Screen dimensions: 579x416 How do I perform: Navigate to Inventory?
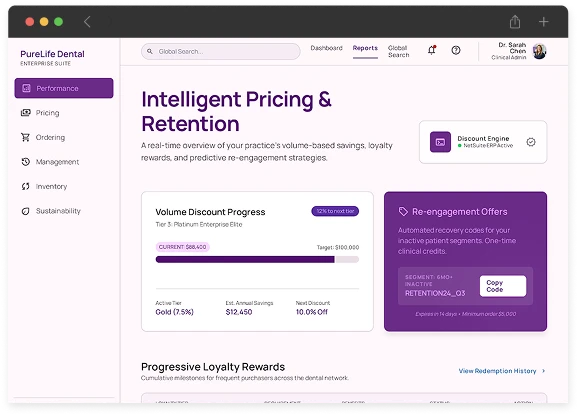pyautogui.click(x=64, y=186)
